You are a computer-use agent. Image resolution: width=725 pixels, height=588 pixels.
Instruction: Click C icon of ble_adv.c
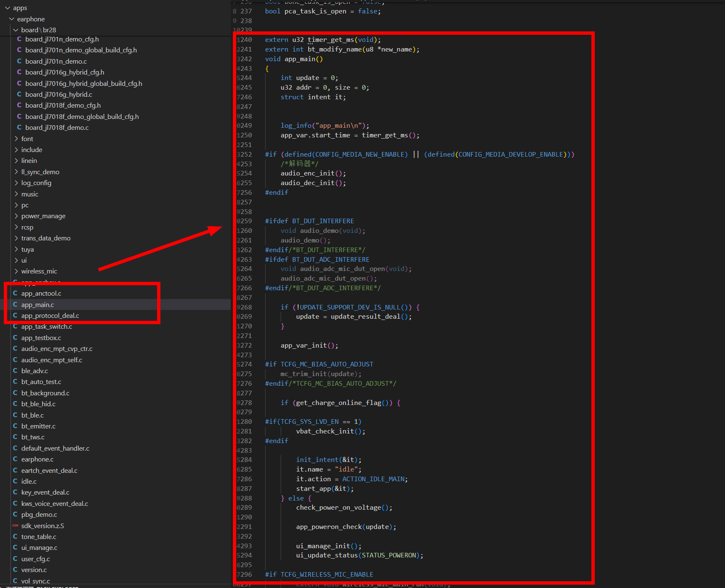(x=15, y=371)
